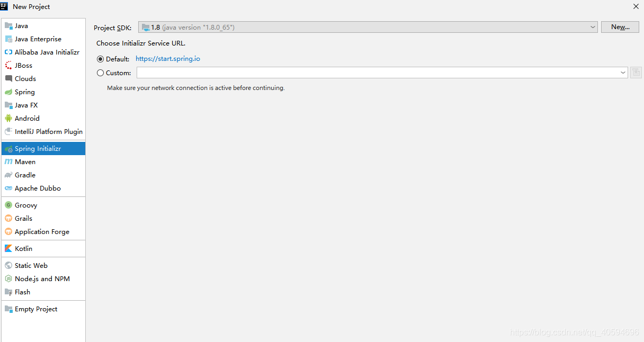Click the Java folder icon in project list
The image size is (644, 342).
(x=8, y=25)
